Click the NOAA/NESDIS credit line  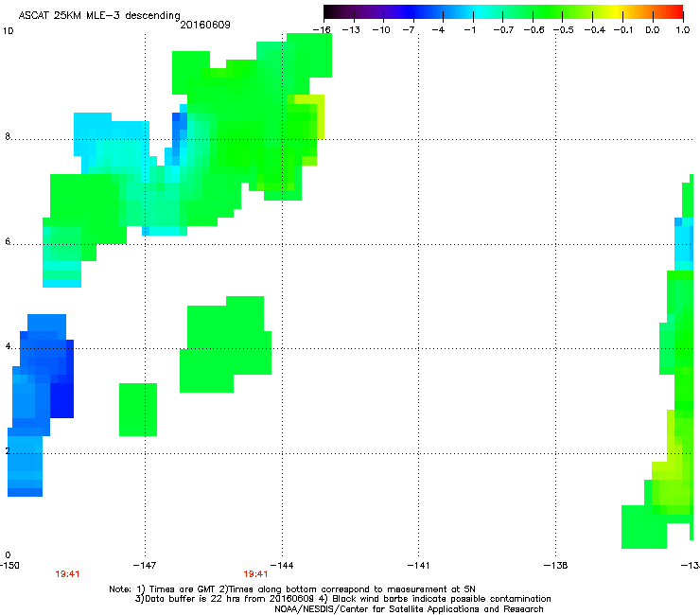(409, 609)
